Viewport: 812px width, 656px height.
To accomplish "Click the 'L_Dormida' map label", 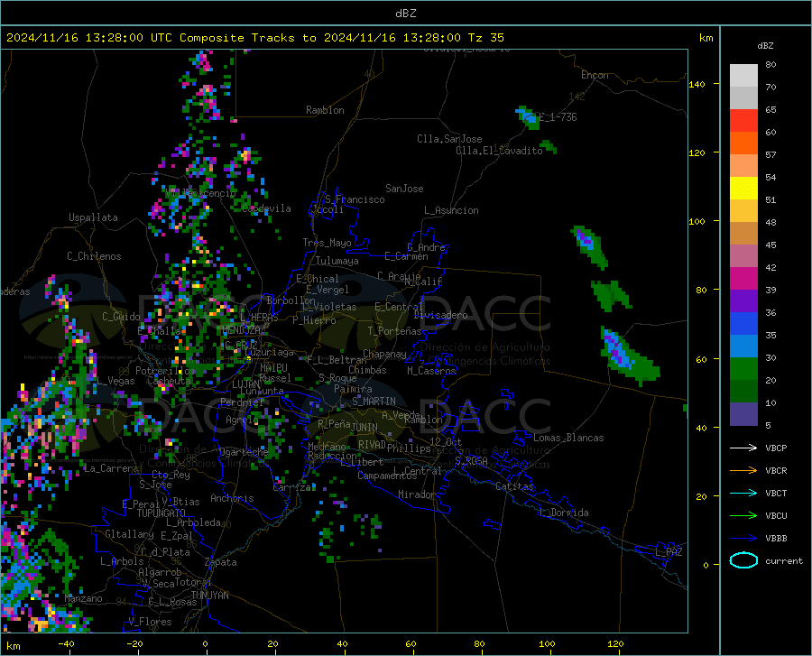I will tap(563, 513).
